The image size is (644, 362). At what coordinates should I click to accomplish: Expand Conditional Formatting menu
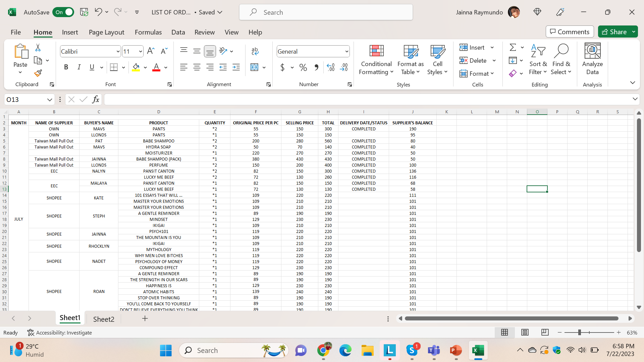click(376, 60)
